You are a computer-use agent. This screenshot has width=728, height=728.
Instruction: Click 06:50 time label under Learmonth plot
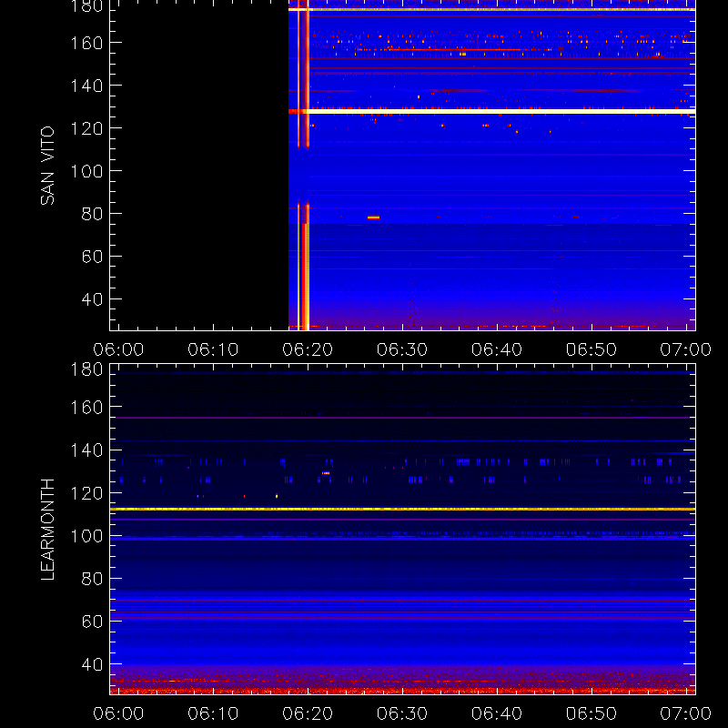pyautogui.click(x=591, y=713)
